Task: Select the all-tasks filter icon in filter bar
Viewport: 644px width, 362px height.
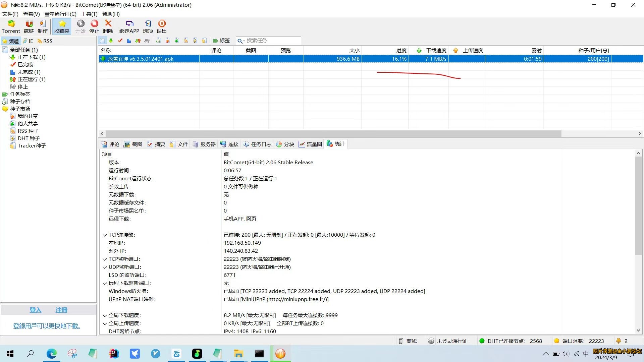Action: 102,41
